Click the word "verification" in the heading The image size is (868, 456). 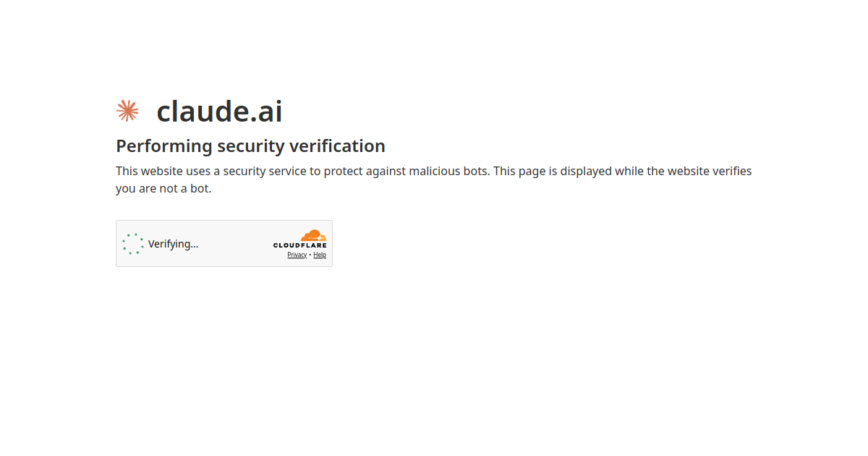point(337,146)
